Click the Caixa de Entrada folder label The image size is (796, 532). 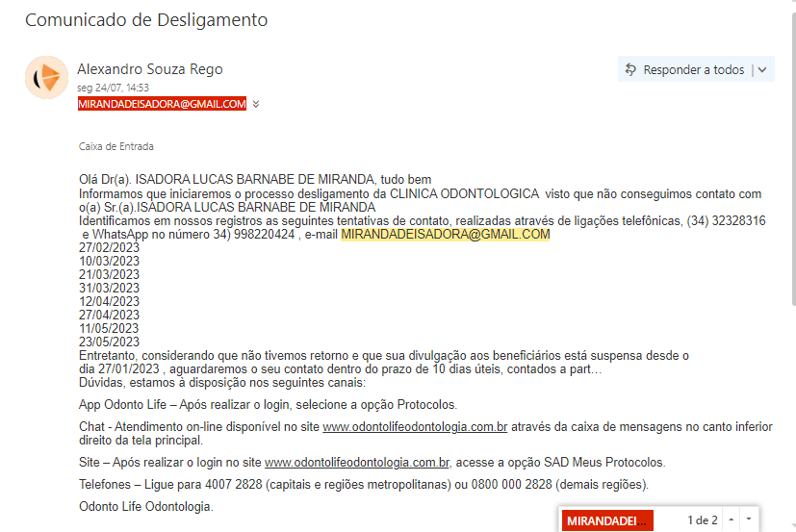tap(116, 146)
